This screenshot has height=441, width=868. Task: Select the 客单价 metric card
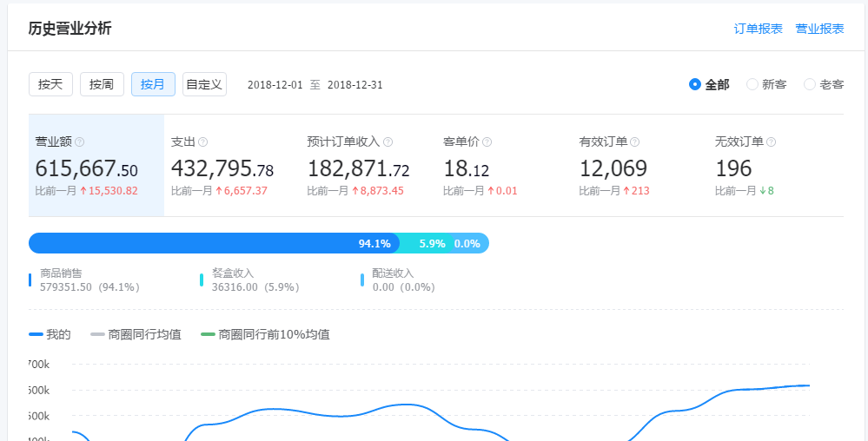504,166
